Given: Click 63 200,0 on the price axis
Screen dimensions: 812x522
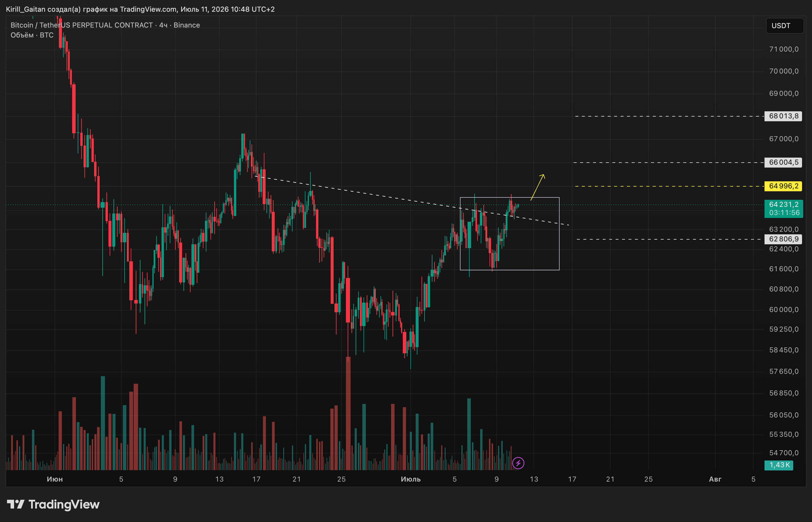Looking at the screenshot, I should pyautogui.click(x=784, y=229).
